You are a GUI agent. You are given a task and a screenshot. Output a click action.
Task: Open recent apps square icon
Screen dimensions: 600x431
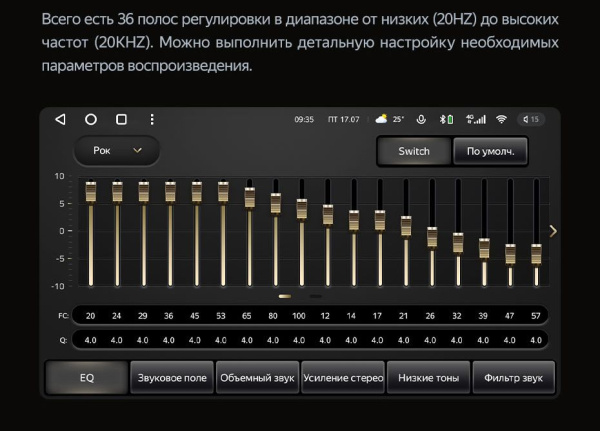121,119
